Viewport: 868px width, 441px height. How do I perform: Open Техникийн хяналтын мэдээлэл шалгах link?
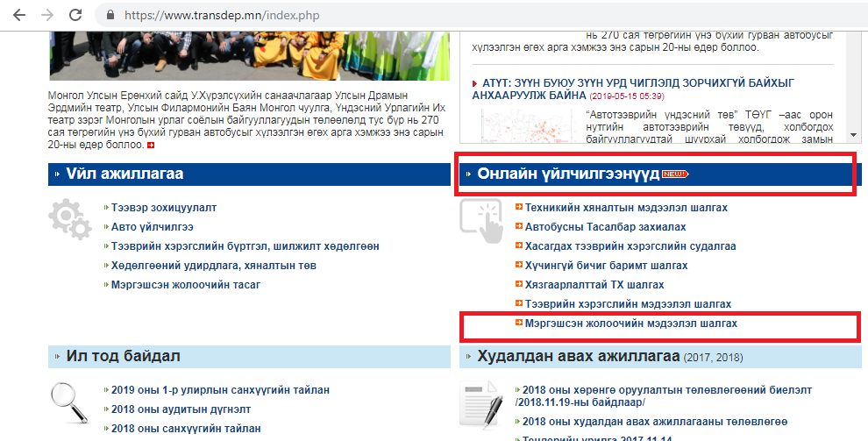click(625, 208)
